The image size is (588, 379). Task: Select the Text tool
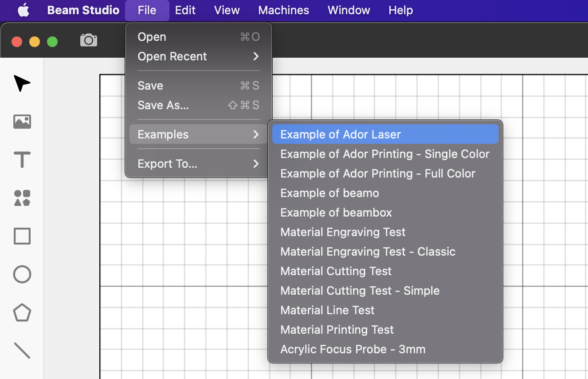click(22, 160)
